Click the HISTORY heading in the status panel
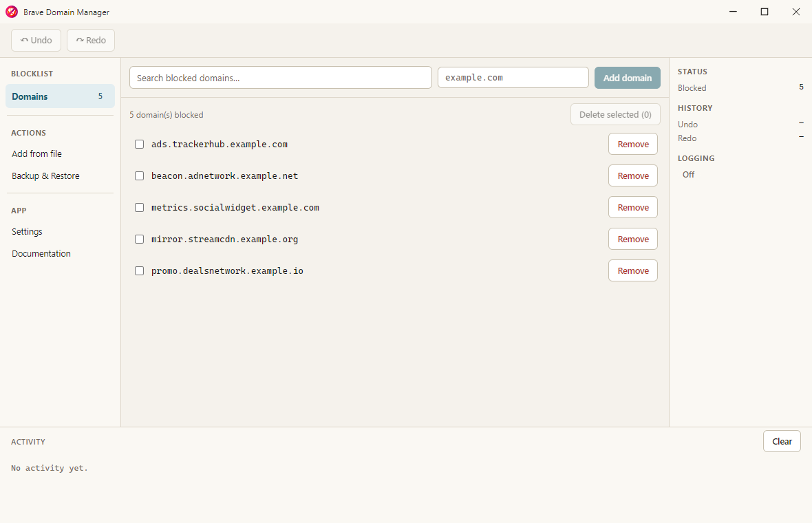Image resolution: width=812 pixels, height=523 pixels. [695, 108]
